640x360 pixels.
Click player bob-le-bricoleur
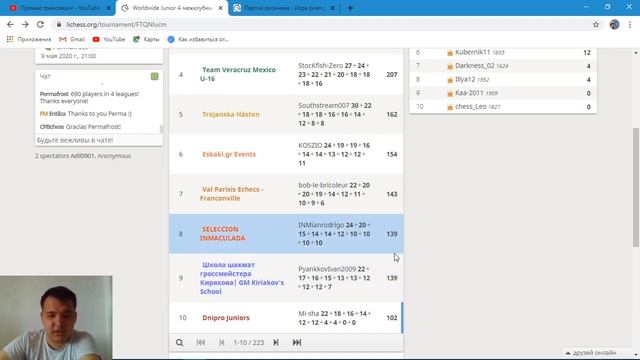pos(323,185)
